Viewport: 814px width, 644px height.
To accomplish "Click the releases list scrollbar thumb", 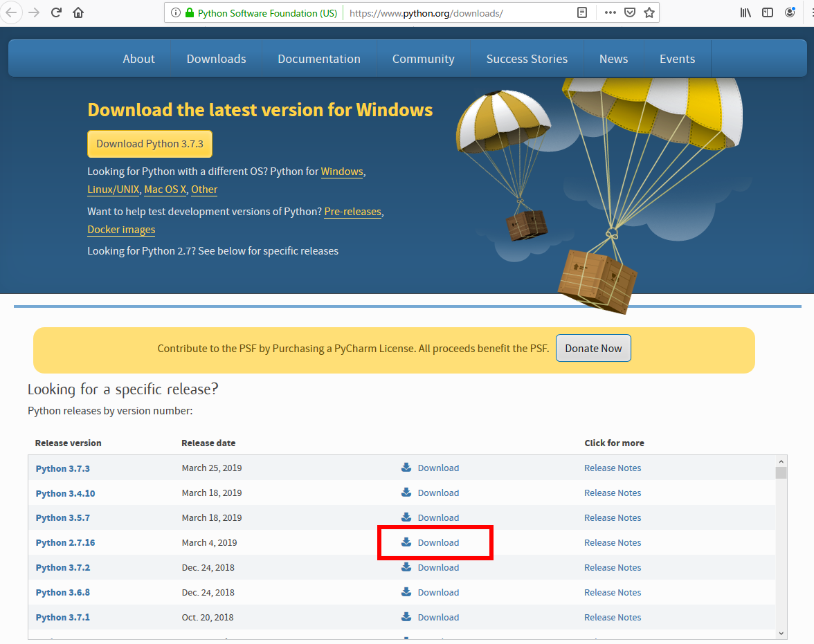I will 781,472.
